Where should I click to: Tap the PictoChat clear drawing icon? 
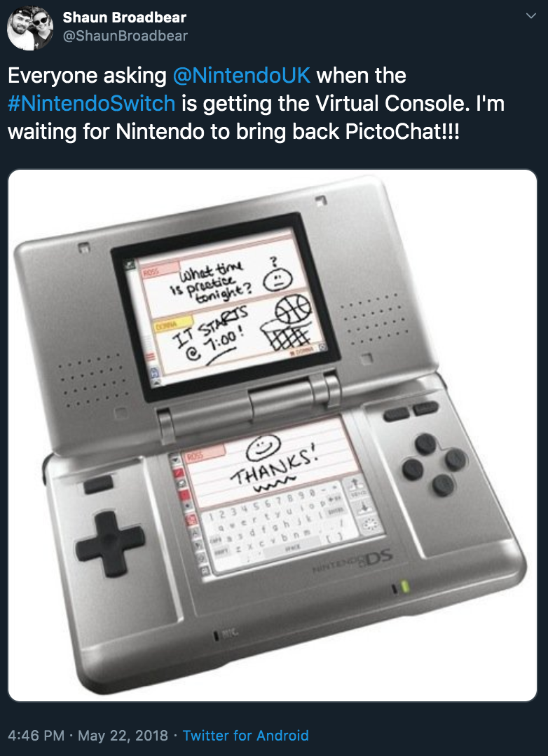[x=371, y=525]
